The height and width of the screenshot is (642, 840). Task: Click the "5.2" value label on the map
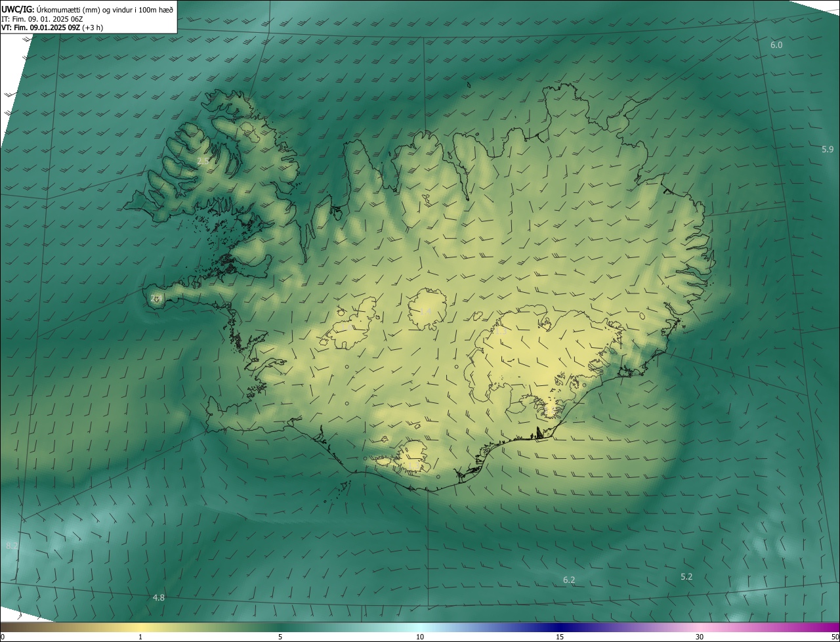(x=686, y=576)
